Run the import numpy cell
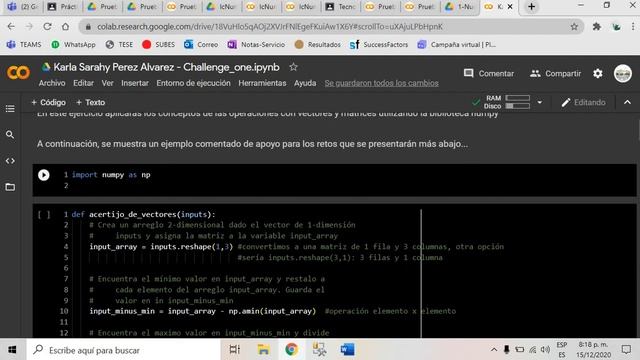The height and width of the screenshot is (360, 640). coord(44,175)
